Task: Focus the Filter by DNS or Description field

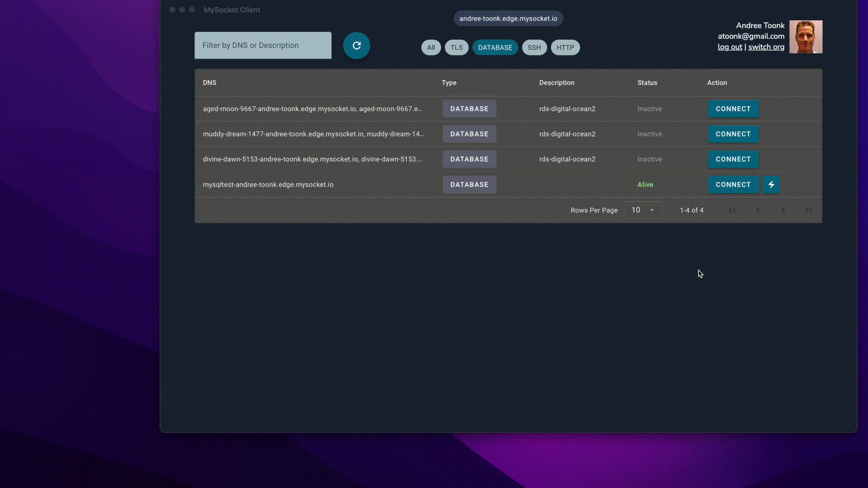Action: click(x=263, y=45)
